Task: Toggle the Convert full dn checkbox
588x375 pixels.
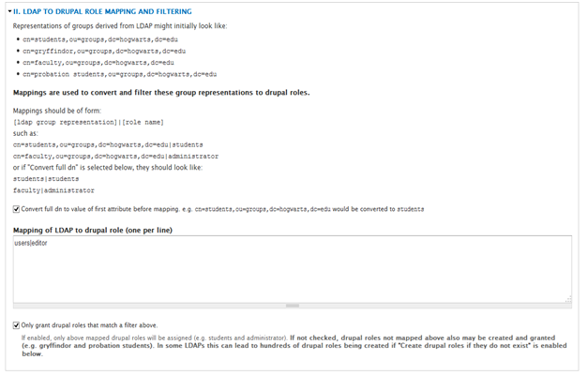Action: pos(17,208)
